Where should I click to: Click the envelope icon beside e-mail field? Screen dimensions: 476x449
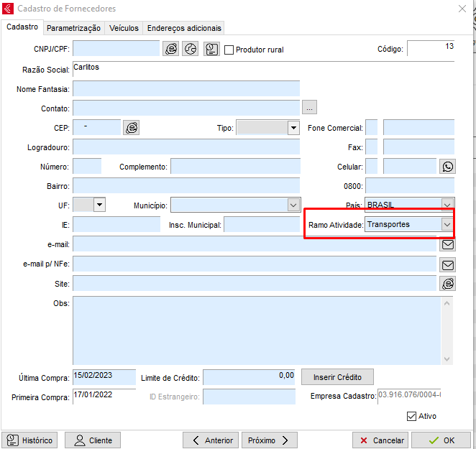tap(448, 244)
